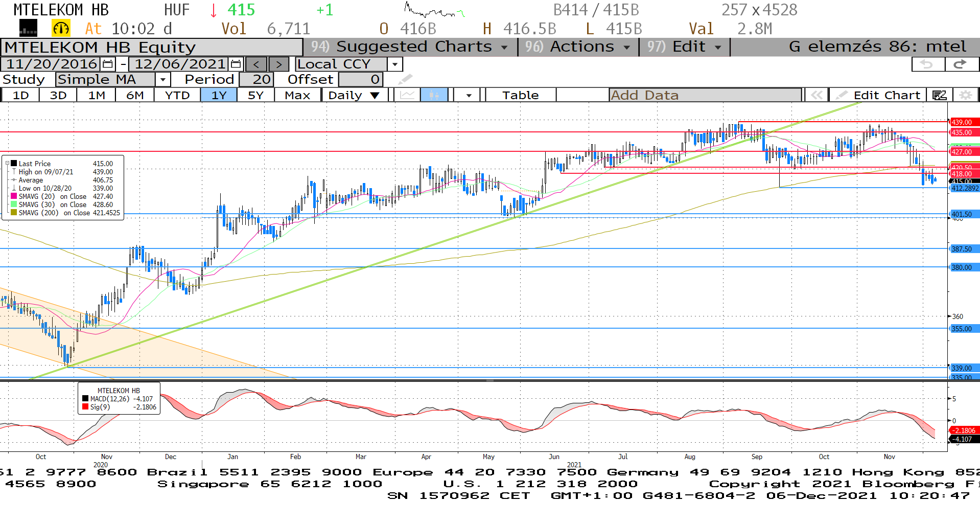The width and height of the screenshot is (980, 524).
Task: Open Daily periodicity dropdown
Action: (x=355, y=95)
